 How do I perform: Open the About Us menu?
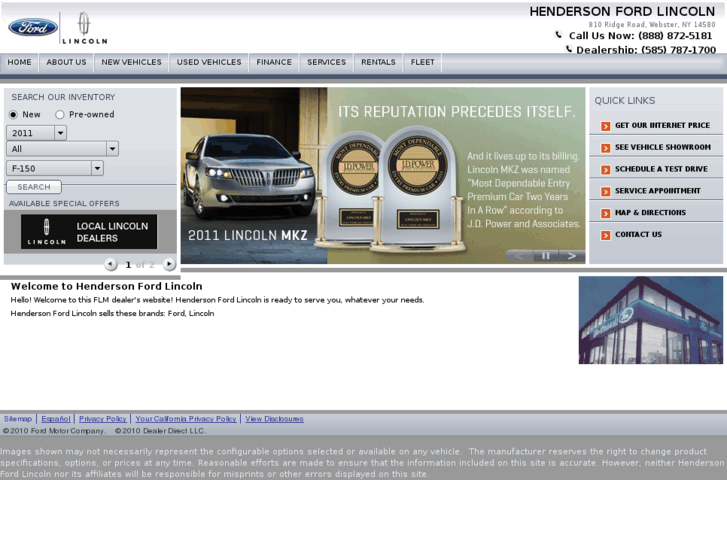coord(66,62)
